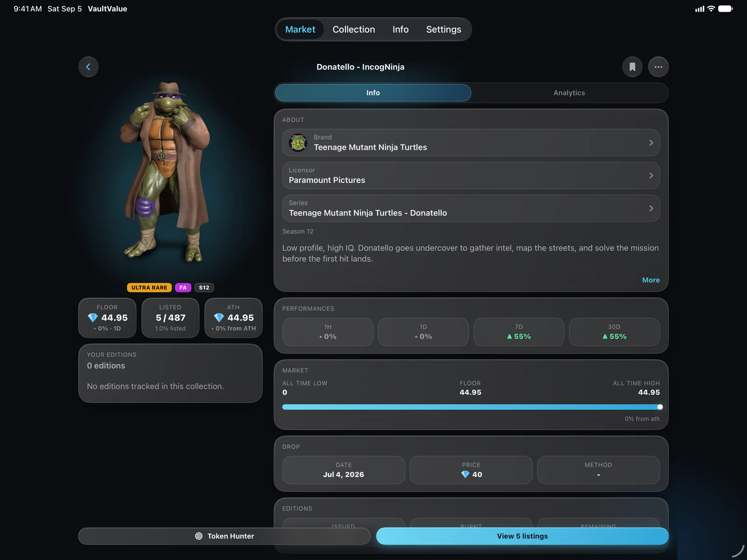
Task: Click the All Time Low 0 value
Action: (285, 392)
